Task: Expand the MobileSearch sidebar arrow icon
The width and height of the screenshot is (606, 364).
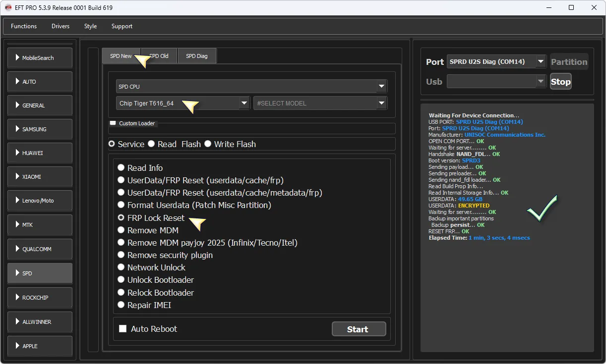Action: pos(17,58)
